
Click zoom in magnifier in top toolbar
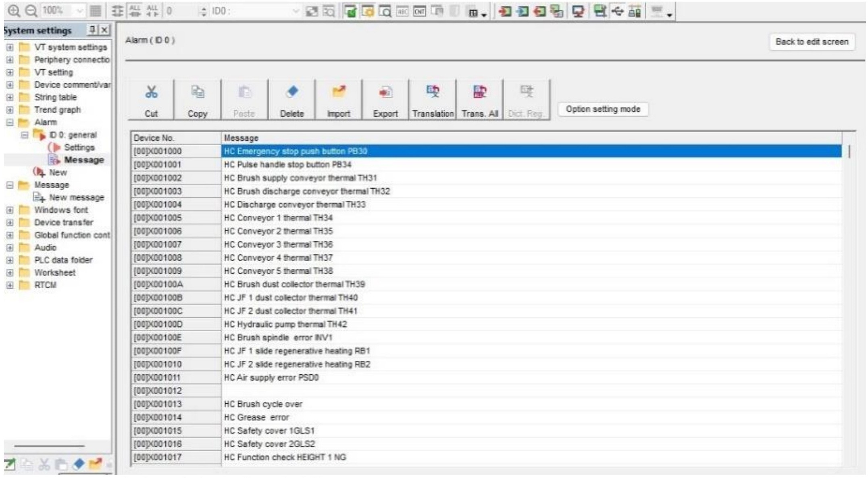click(14, 11)
